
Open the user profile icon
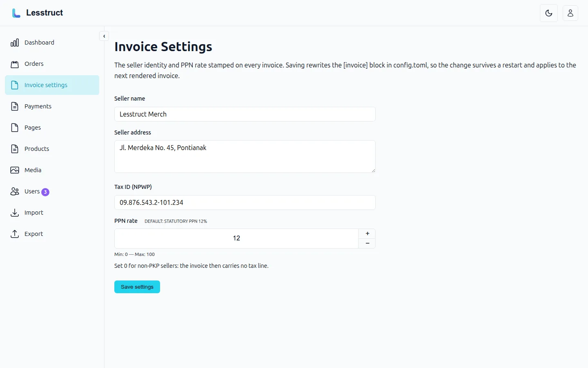point(570,13)
